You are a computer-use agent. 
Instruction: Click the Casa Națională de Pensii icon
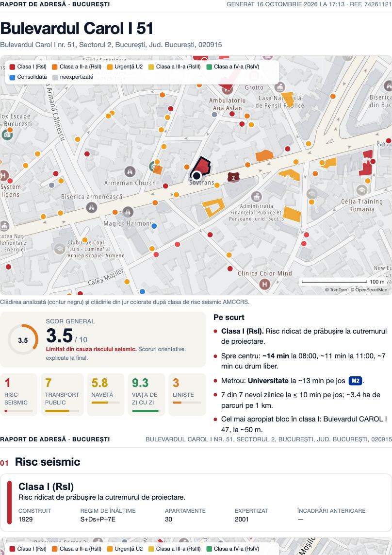(280, 87)
